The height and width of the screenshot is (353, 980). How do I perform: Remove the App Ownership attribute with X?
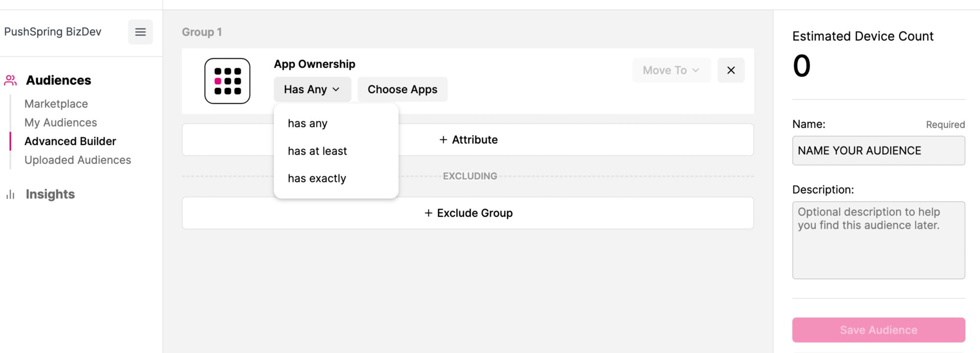coord(731,70)
